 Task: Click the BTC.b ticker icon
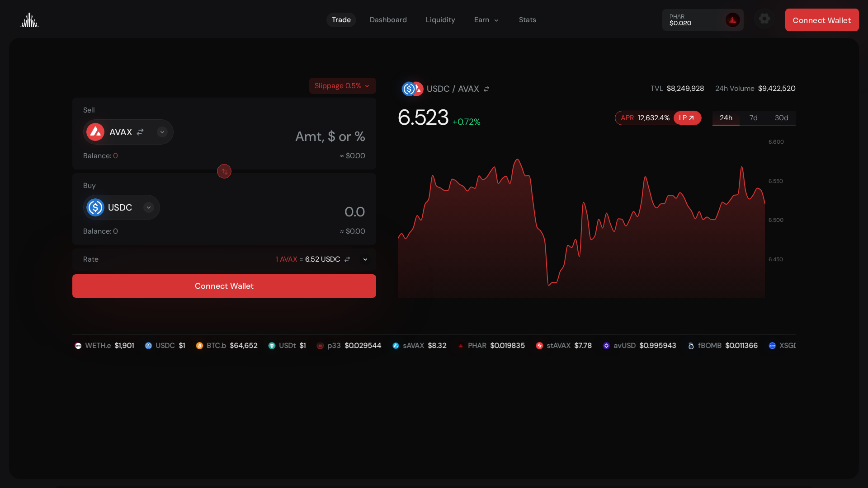[199, 346]
